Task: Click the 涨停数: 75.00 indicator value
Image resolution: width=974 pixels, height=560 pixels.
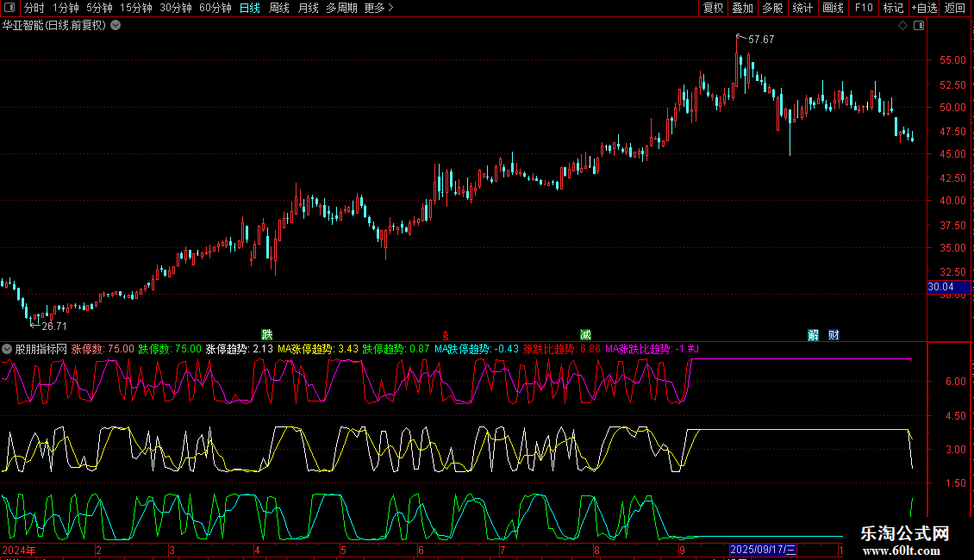Action: pos(103,349)
